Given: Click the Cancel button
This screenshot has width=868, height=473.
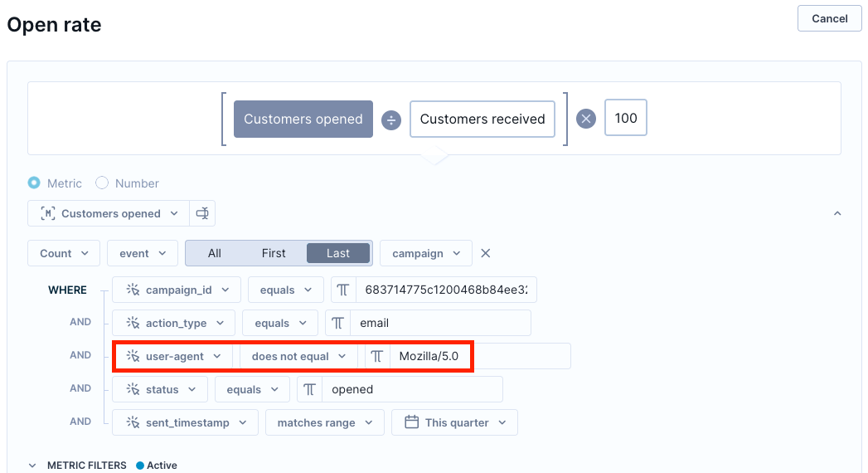Looking at the screenshot, I should point(829,19).
